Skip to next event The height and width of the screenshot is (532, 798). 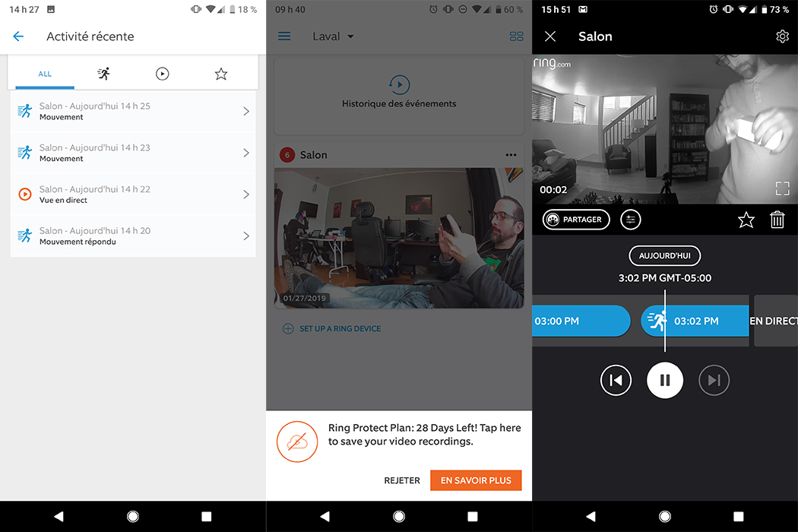[x=714, y=380]
